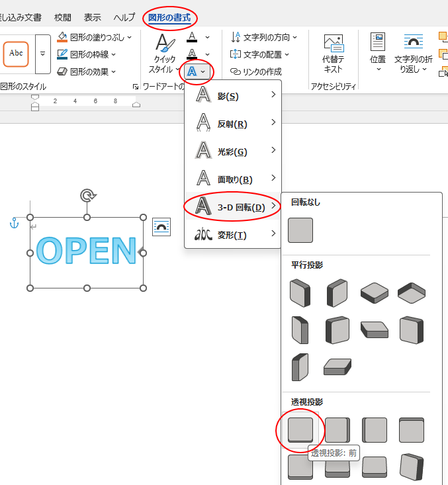Click the OPEN WordArt text
The width and height of the screenshot is (448, 485).
point(86,251)
